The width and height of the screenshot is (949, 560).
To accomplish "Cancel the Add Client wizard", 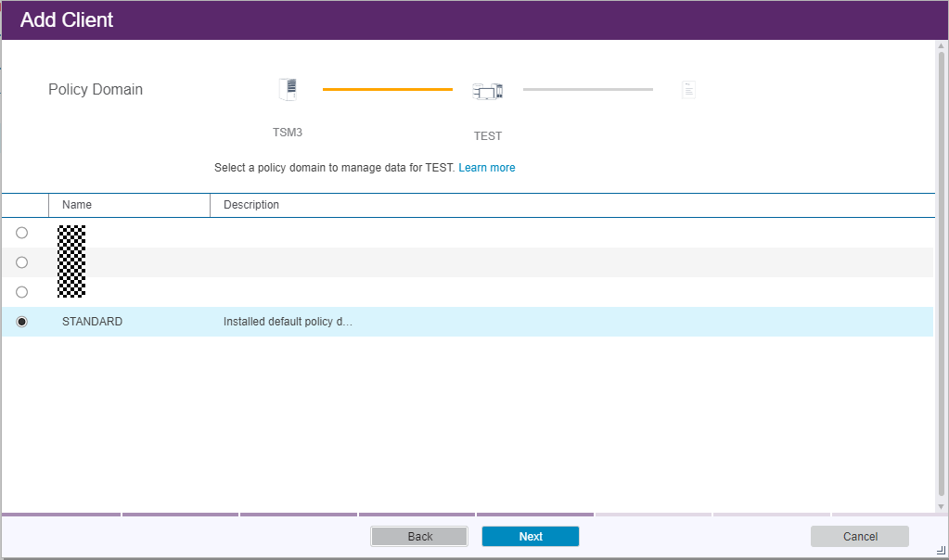I will click(859, 537).
